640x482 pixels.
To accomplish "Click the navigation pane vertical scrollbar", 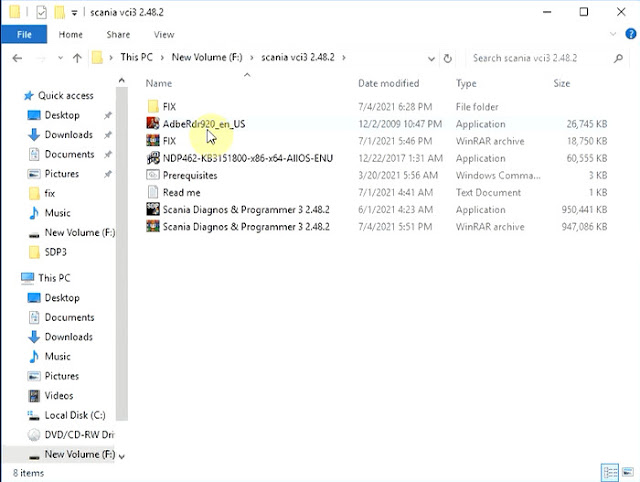I will [x=122, y=253].
